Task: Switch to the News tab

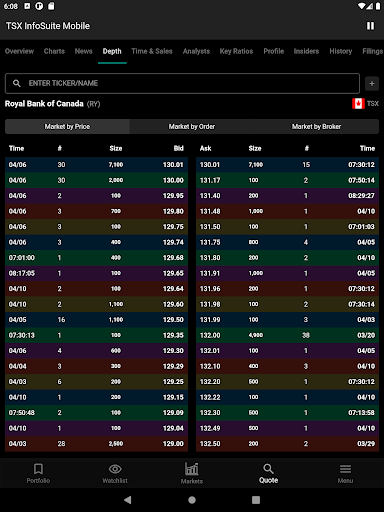Action: pyautogui.click(x=84, y=51)
